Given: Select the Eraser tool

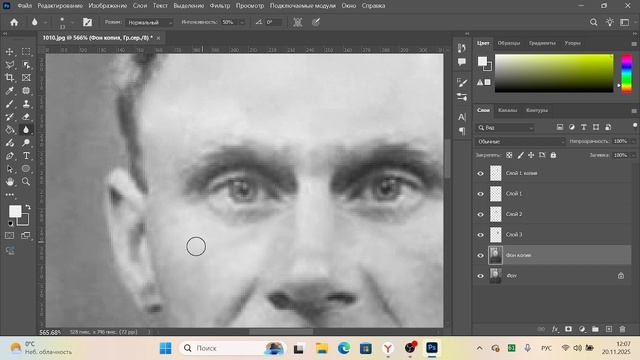Looking at the screenshot, I should click(26, 117).
